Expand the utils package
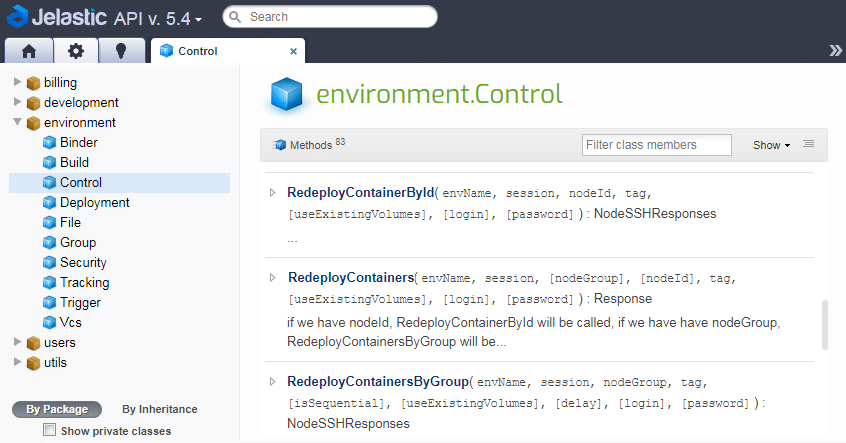 (x=17, y=362)
